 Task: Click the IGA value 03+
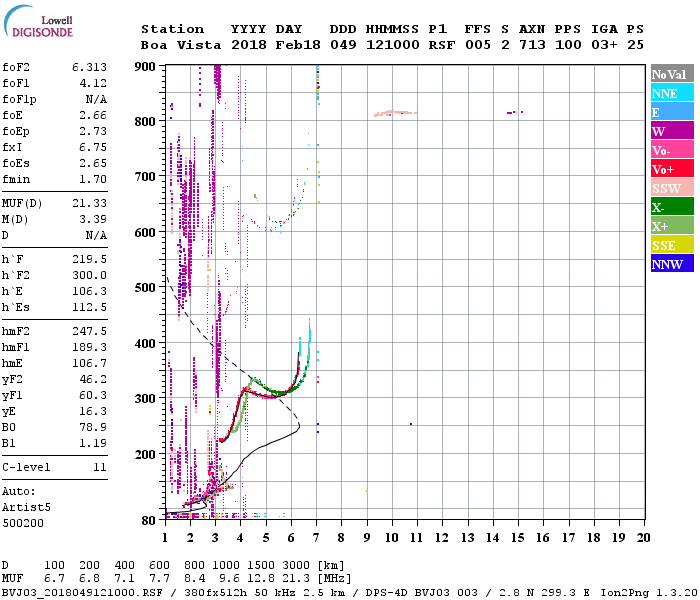(x=604, y=45)
